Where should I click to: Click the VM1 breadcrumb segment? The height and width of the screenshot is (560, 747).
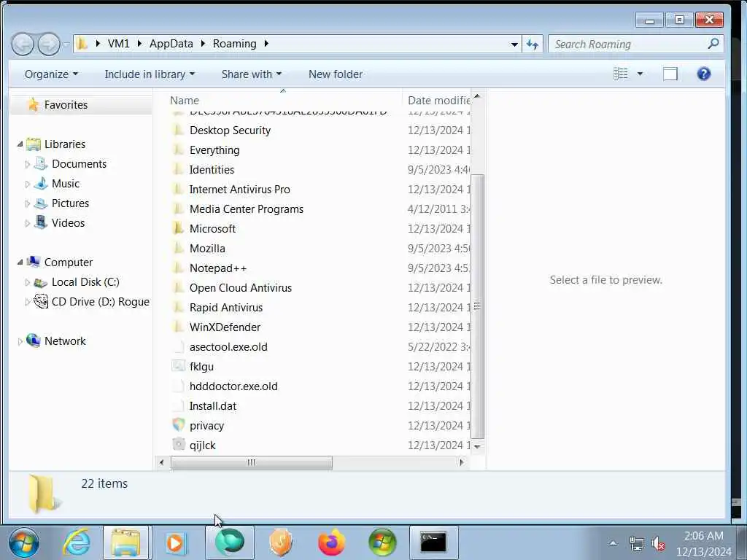(x=119, y=44)
